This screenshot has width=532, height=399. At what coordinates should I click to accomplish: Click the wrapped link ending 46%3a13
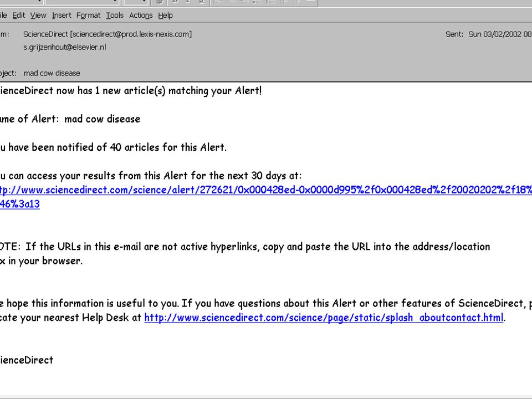[x=20, y=204]
